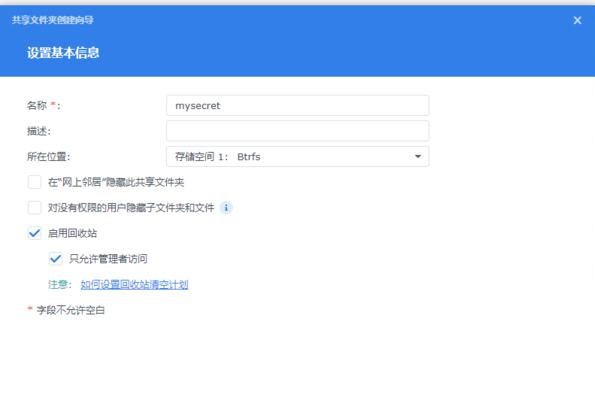Click the 只允许管理者访问 label text

(108, 259)
